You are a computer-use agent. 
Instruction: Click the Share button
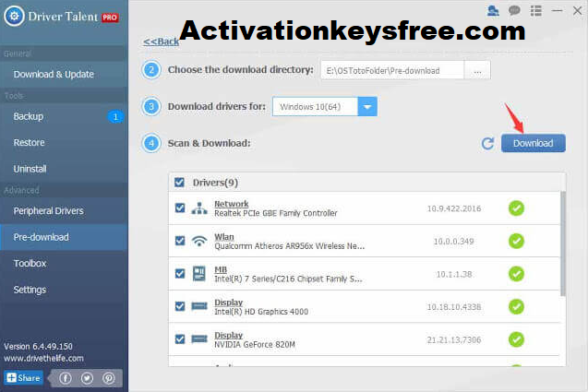pos(24,378)
